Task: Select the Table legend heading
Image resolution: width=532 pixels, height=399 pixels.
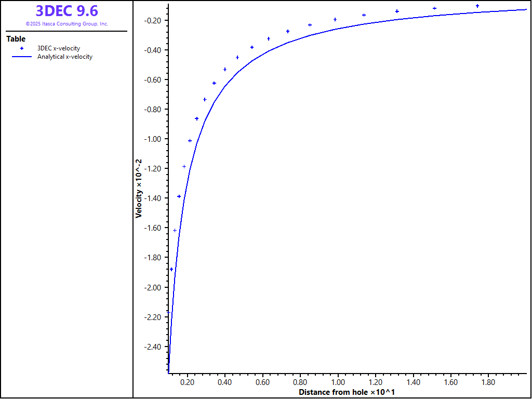Action: (16, 39)
